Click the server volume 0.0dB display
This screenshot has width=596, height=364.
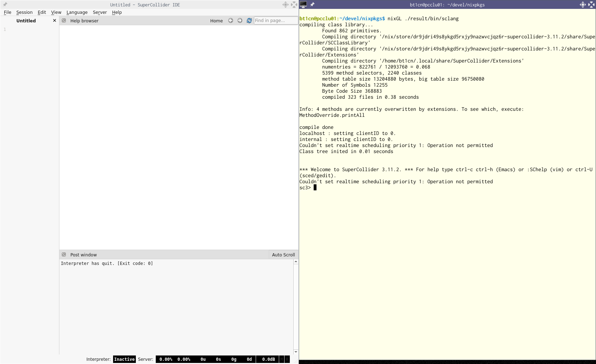tap(268, 359)
